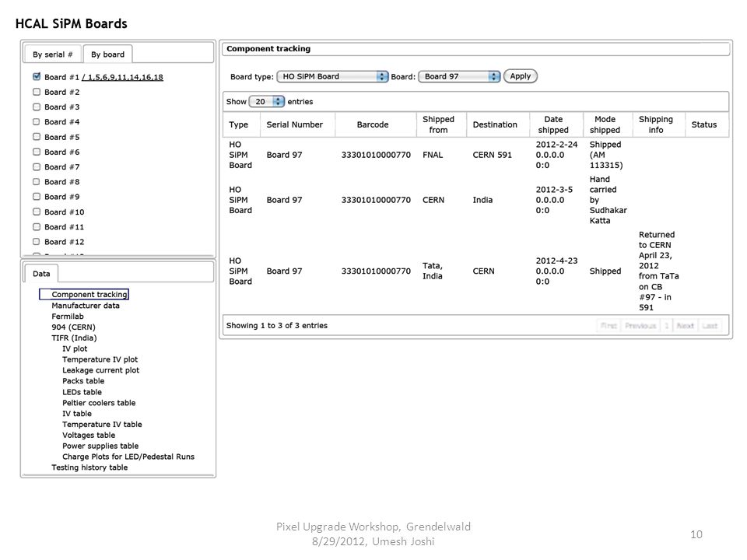Open the IV plot item
This screenshot has height=560, width=747.
pos(75,348)
